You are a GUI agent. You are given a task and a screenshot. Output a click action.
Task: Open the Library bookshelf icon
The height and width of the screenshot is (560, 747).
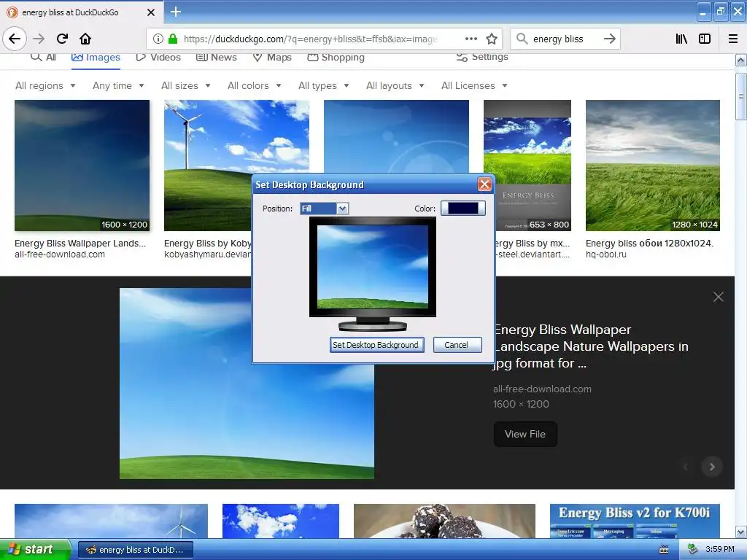[x=681, y=39]
